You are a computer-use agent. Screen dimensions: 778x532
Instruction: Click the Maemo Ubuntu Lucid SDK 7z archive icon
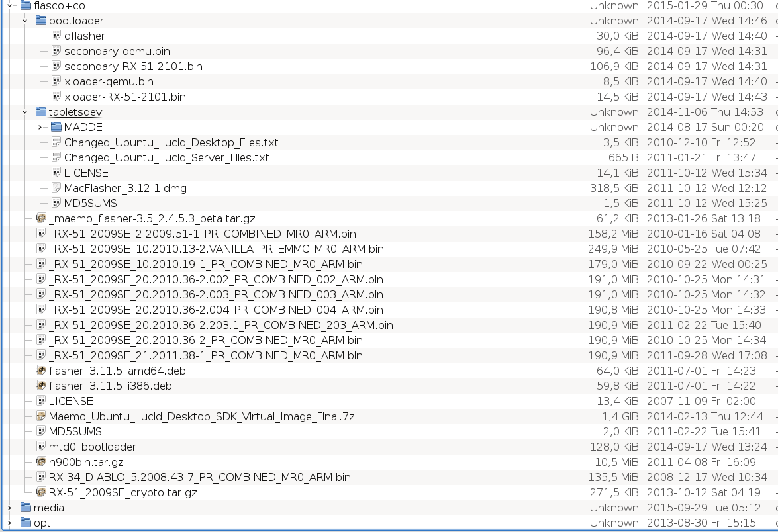41,416
